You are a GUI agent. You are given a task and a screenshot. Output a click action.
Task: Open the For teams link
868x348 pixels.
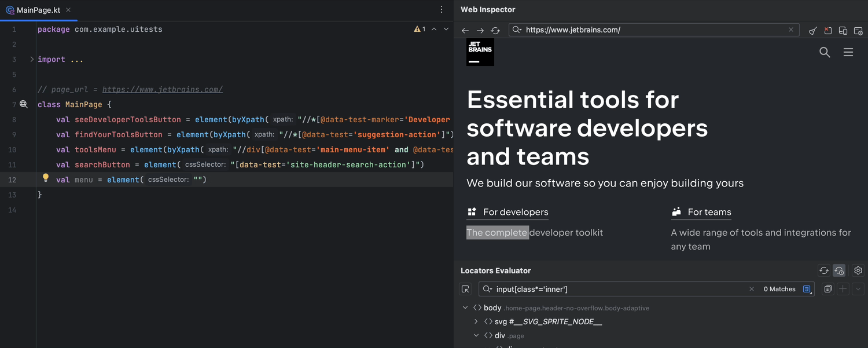pyautogui.click(x=709, y=212)
